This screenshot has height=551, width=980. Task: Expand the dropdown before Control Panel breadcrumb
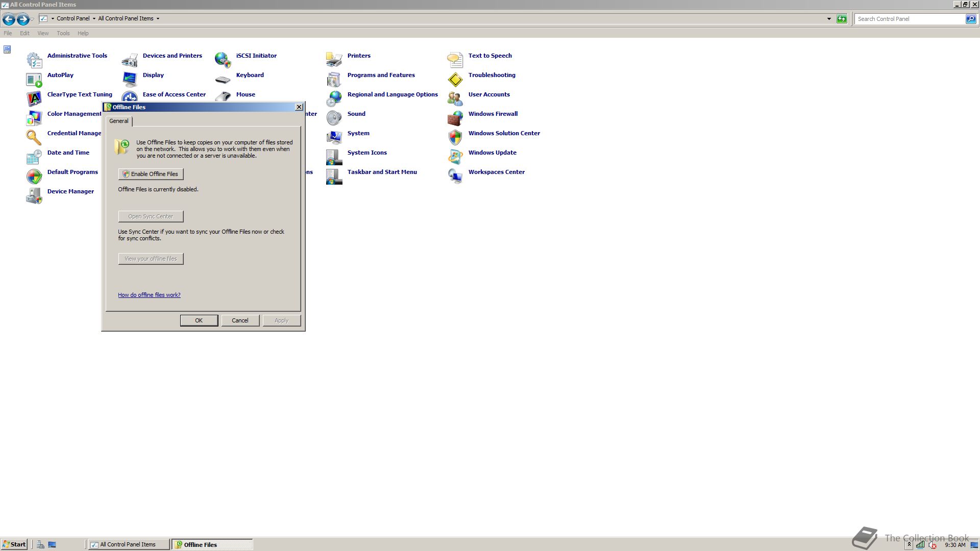point(53,19)
